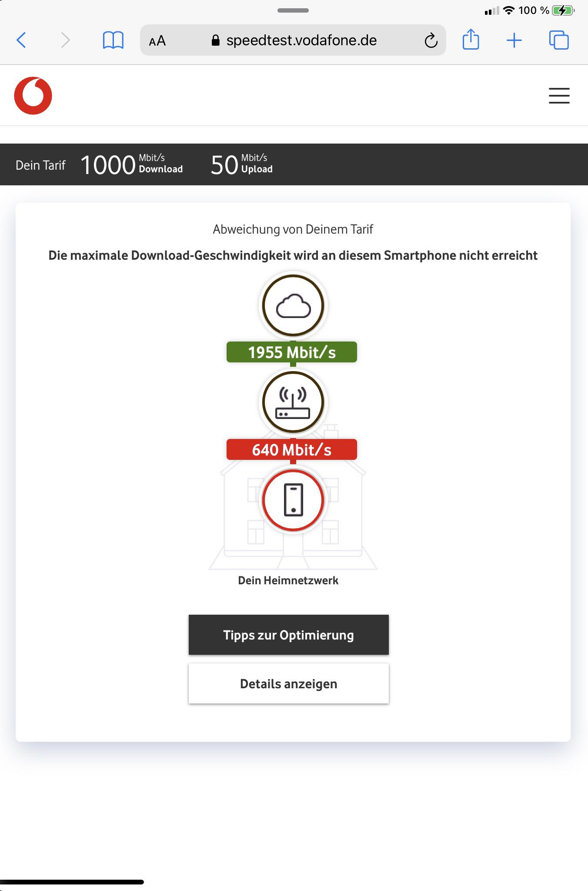Viewport: 588px width, 891px height.
Task: Reload the speedtest page
Action: coord(430,40)
